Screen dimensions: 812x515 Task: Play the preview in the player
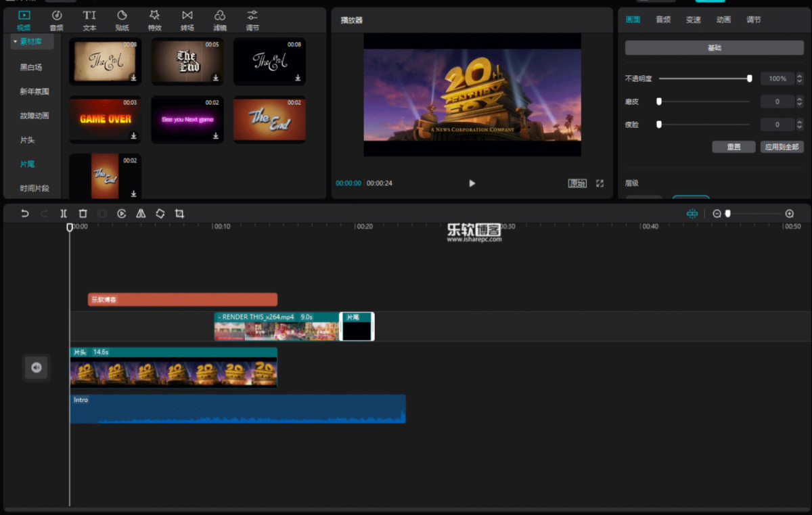tap(472, 183)
